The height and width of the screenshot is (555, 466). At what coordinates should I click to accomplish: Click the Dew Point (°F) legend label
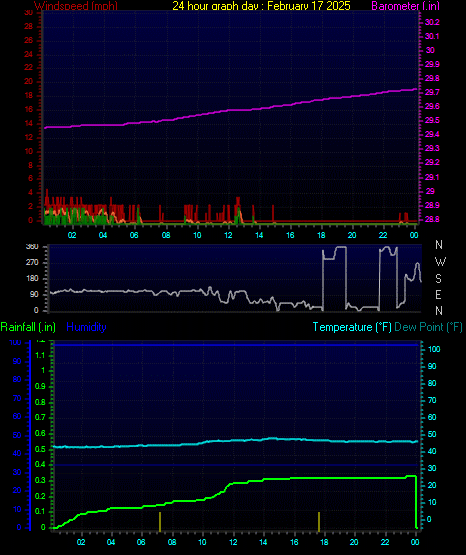(428, 327)
